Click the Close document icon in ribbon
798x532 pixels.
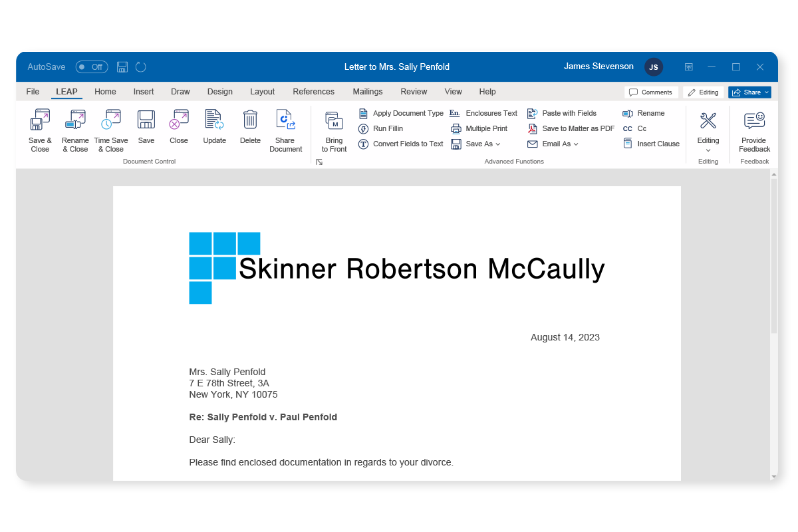pyautogui.click(x=179, y=120)
